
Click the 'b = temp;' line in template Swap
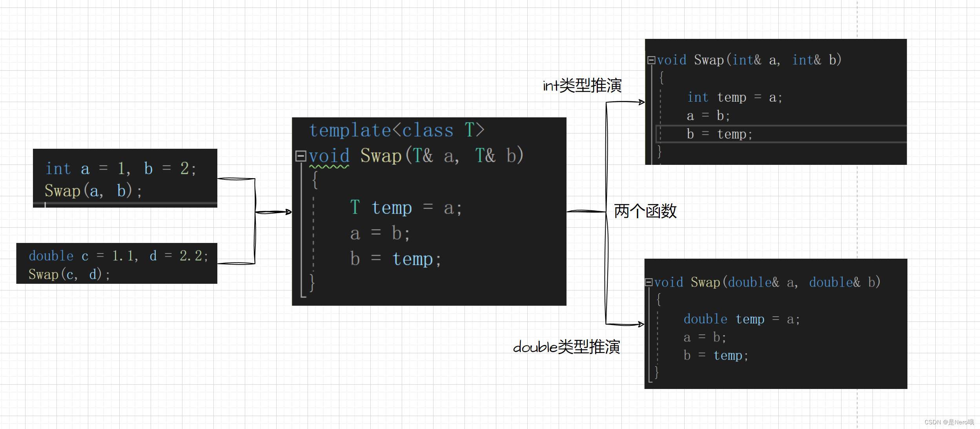[x=396, y=259]
